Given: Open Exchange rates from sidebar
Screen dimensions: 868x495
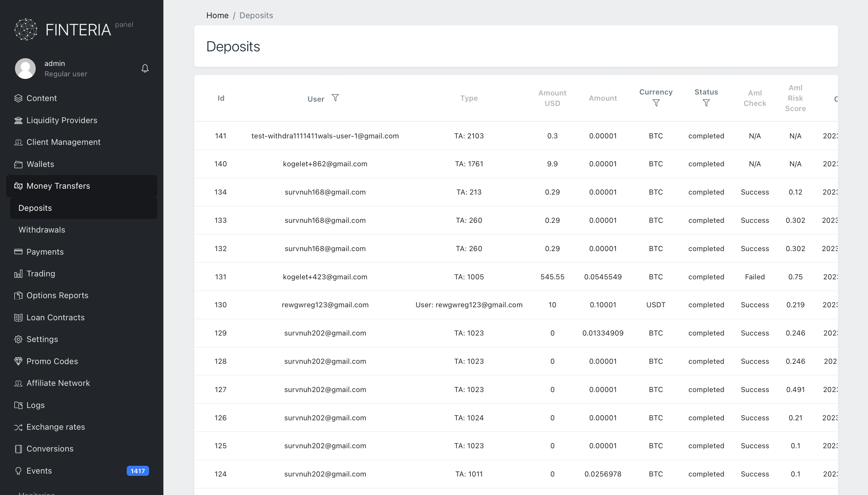Looking at the screenshot, I should coord(56,427).
